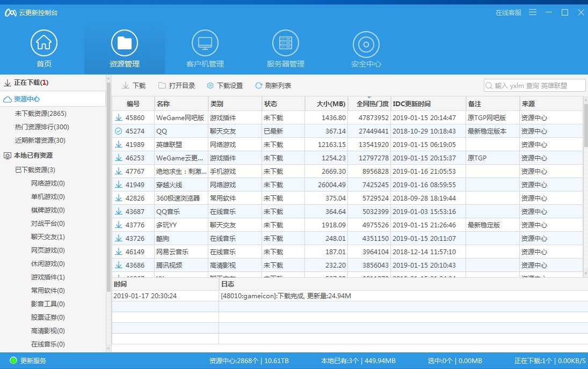588x369 pixels.
Task: Click download icon for 酷狗 row
Action: [119, 238]
